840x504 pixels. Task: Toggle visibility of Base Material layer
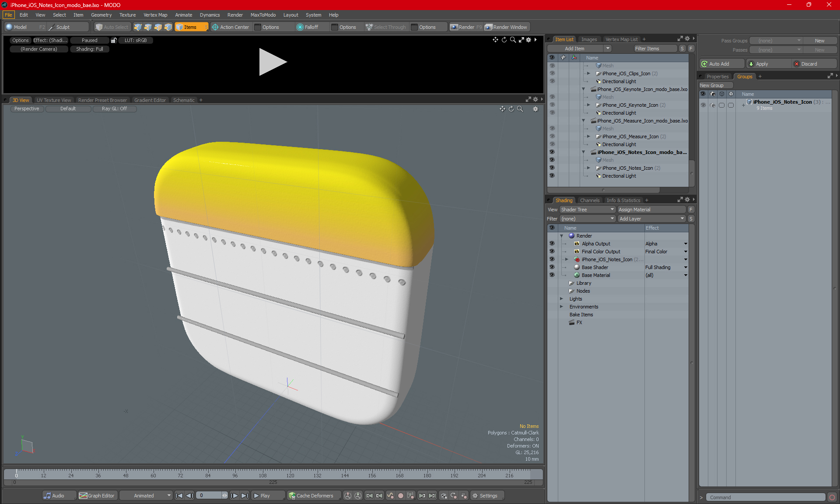pyautogui.click(x=552, y=275)
